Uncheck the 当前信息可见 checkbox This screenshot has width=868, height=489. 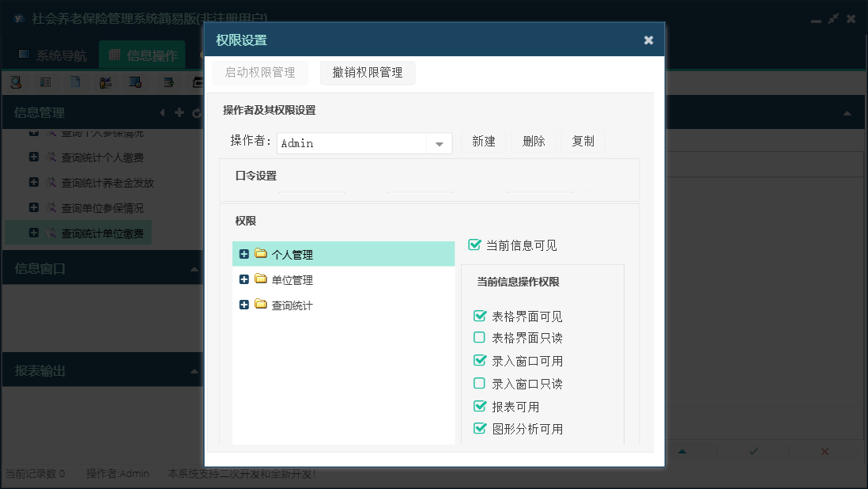475,245
